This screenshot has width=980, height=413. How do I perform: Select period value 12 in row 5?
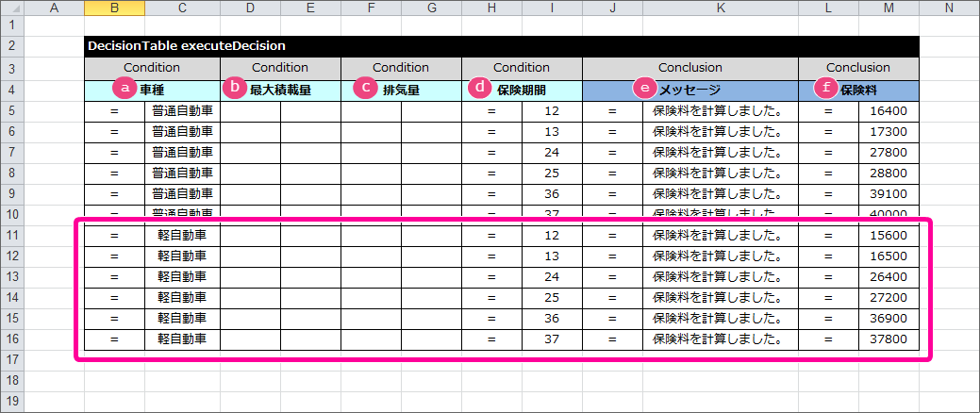(552, 111)
